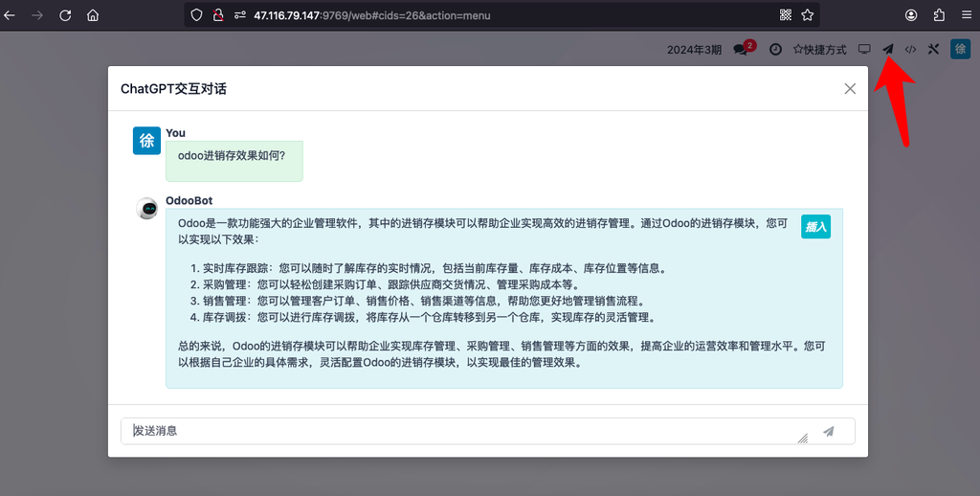Open the browser account profile icon

tap(911, 15)
